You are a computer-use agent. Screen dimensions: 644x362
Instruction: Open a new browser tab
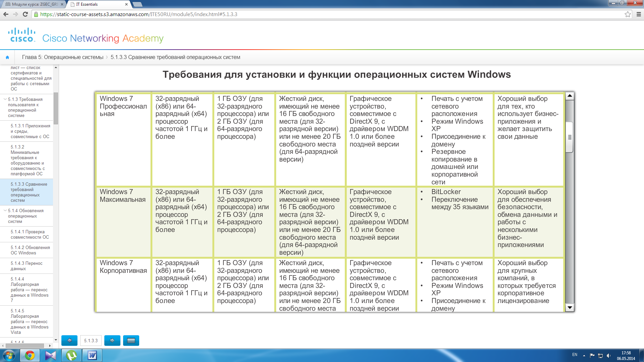(x=138, y=4)
